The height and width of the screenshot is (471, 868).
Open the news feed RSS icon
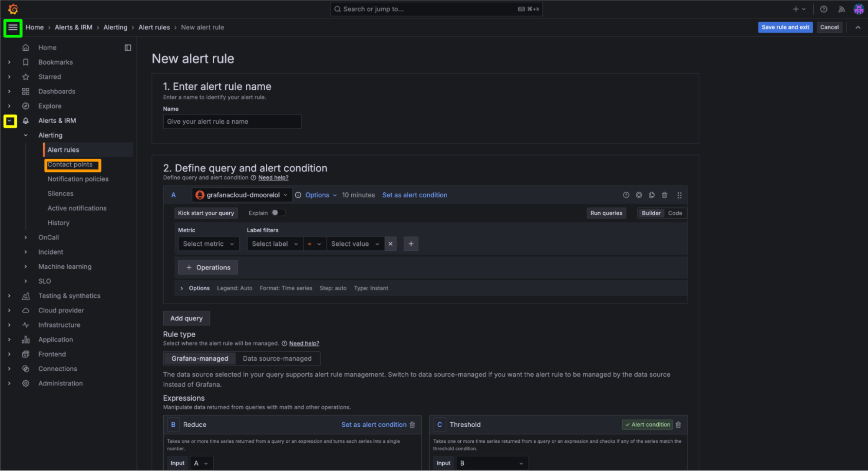pyautogui.click(x=842, y=9)
